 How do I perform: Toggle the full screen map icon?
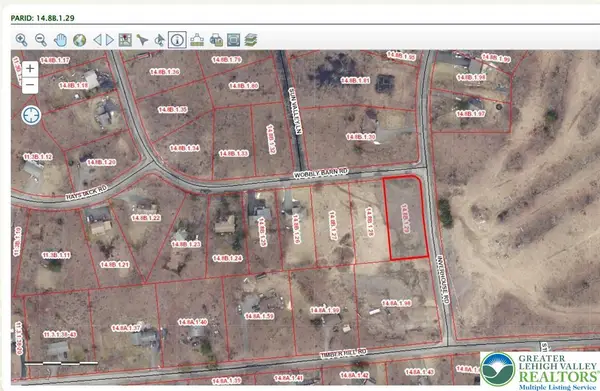233,40
